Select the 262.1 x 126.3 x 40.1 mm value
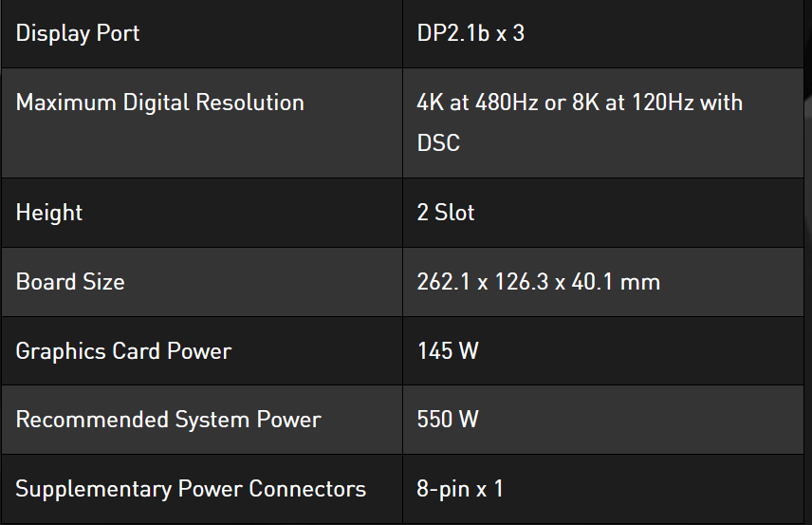The image size is (812, 525). coord(538,282)
